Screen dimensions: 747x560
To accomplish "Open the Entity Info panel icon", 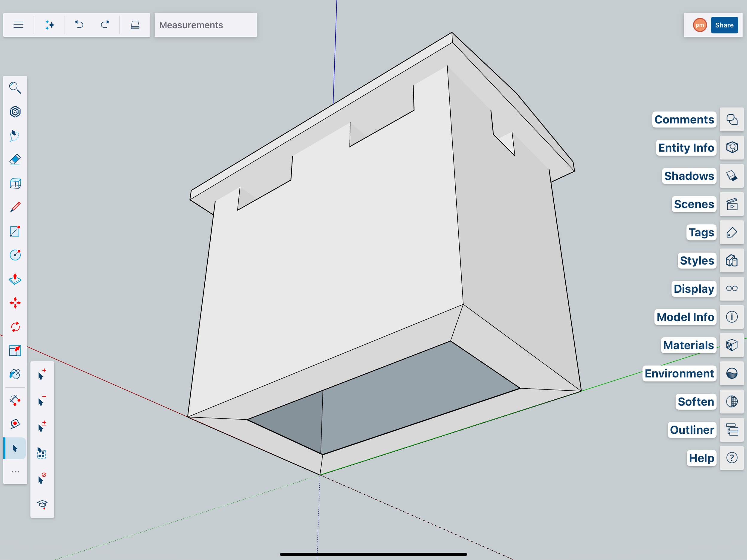I will pyautogui.click(x=732, y=148).
